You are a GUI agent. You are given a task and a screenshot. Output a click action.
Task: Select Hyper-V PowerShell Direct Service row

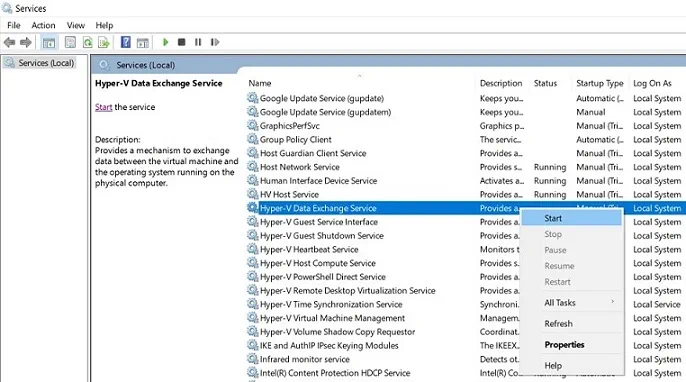(x=465, y=277)
